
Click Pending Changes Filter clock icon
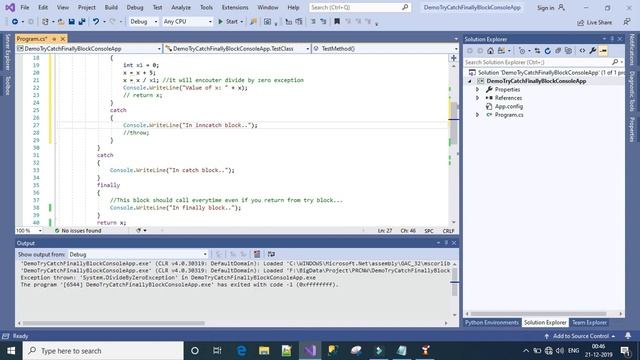point(522,51)
